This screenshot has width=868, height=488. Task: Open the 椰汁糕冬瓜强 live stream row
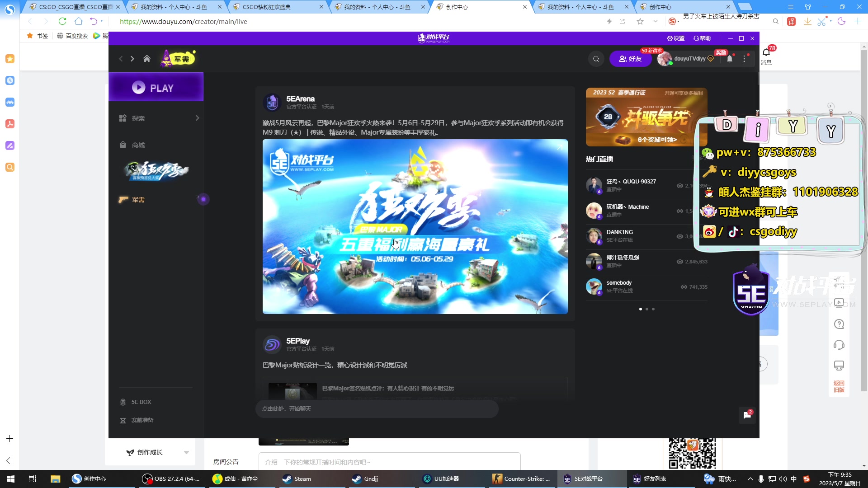click(x=646, y=261)
